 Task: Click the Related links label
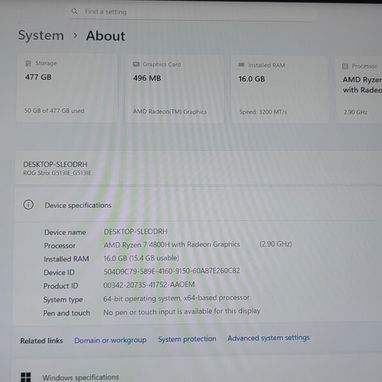tap(41, 341)
